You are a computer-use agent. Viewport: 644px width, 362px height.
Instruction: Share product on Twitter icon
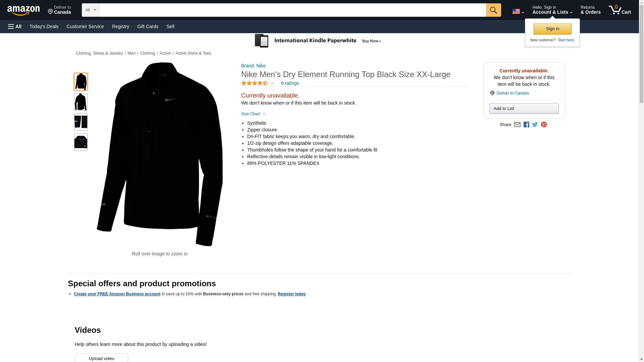pyautogui.click(x=535, y=125)
